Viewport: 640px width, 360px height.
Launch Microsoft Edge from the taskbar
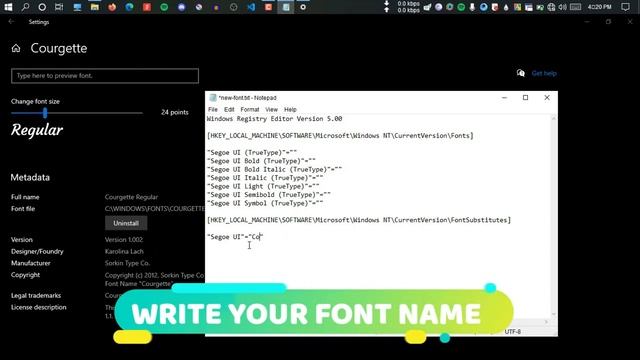pyautogui.click(x=129, y=7)
